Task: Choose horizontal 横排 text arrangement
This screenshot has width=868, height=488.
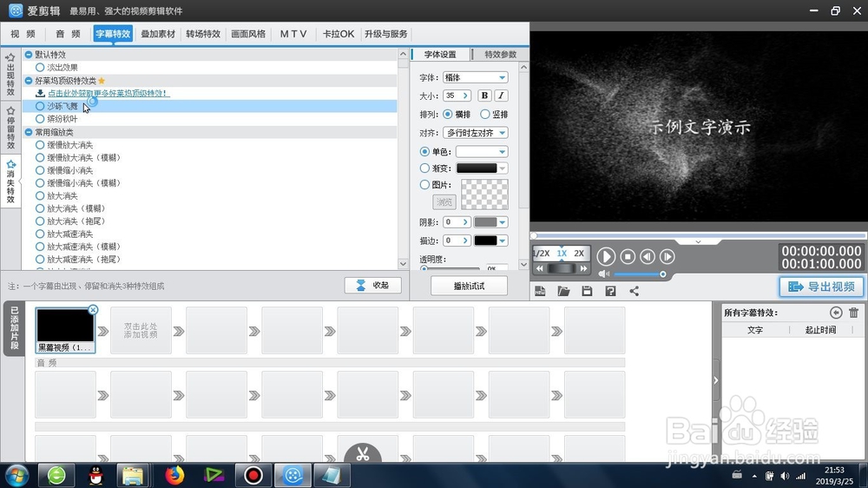Action: [x=448, y=114]
